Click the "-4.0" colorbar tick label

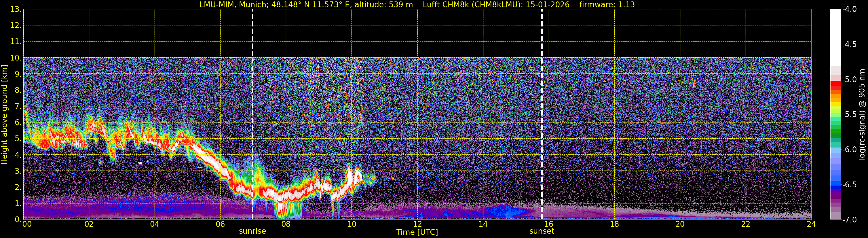click(x=849, y=10)
